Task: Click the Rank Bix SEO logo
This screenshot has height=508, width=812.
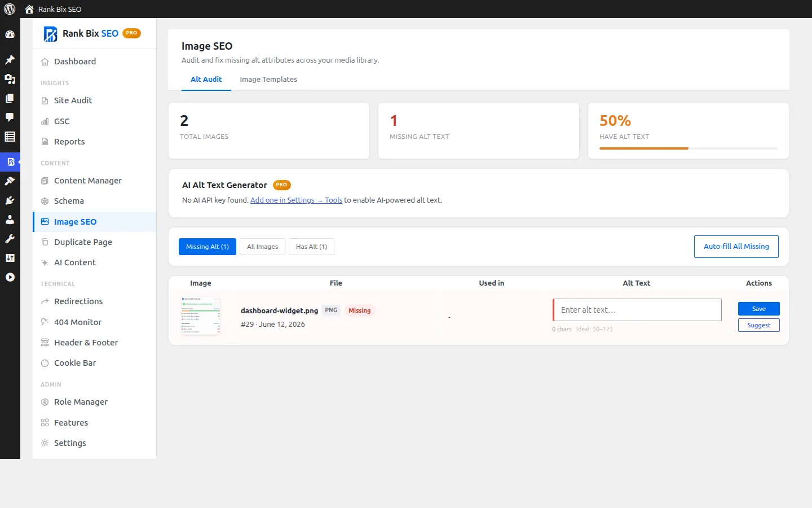Action: (50, 34)
